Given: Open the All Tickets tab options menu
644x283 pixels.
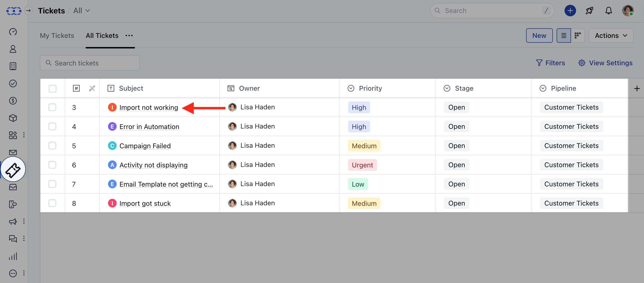Looking at the screenshot, I should (129, 35).
